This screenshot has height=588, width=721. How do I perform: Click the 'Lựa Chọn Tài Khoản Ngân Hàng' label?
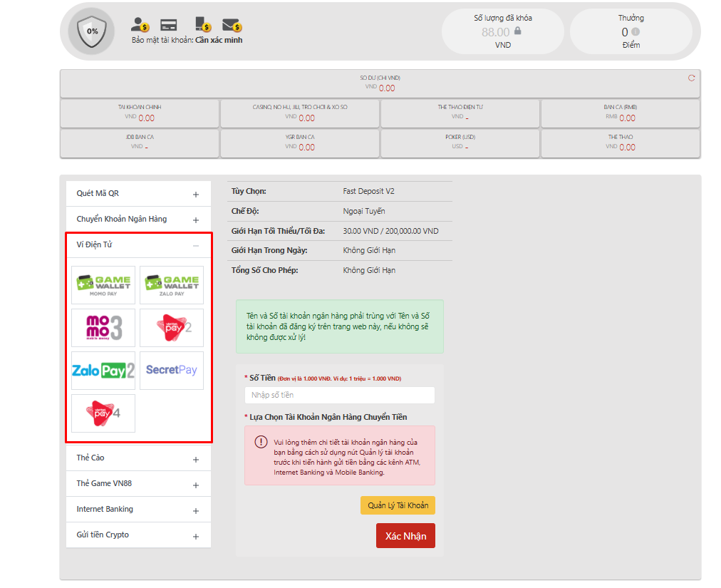click(x=328, y=418)
